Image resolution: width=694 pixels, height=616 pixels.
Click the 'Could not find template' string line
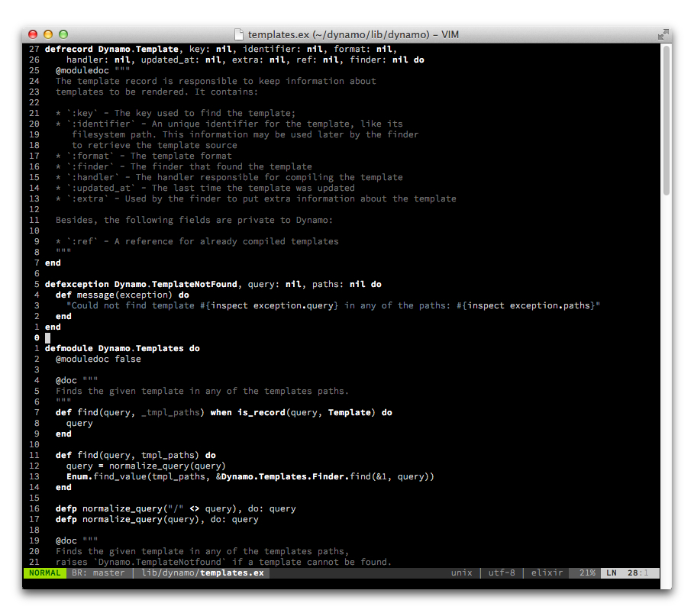pyautogui.click(x=334, y=306)
